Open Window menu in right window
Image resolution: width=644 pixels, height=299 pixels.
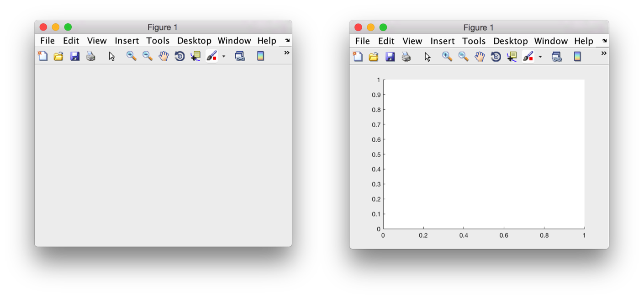pyautogui.click(x=551, y=41)
